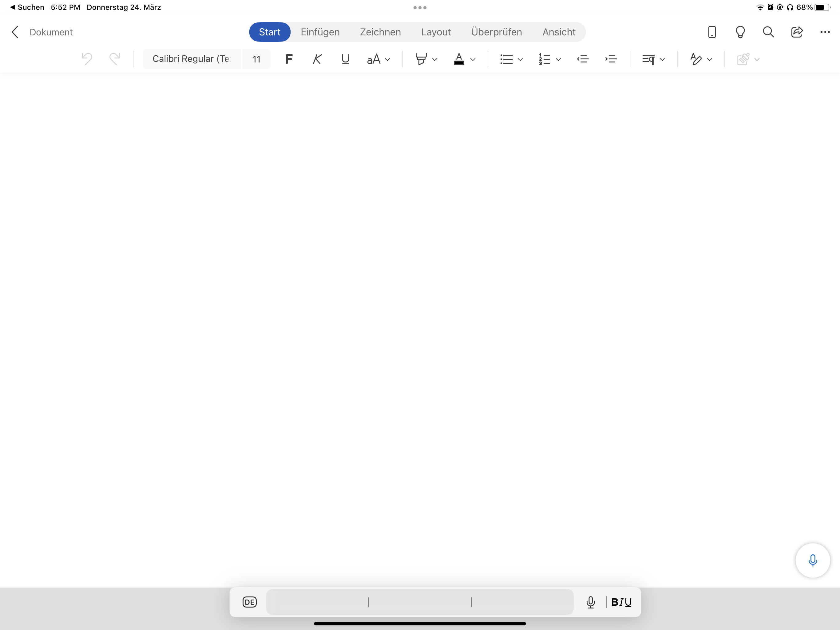840x630 pixels.
Task: Tap the keyboard bar microphone icon
Action: (590, 602)
